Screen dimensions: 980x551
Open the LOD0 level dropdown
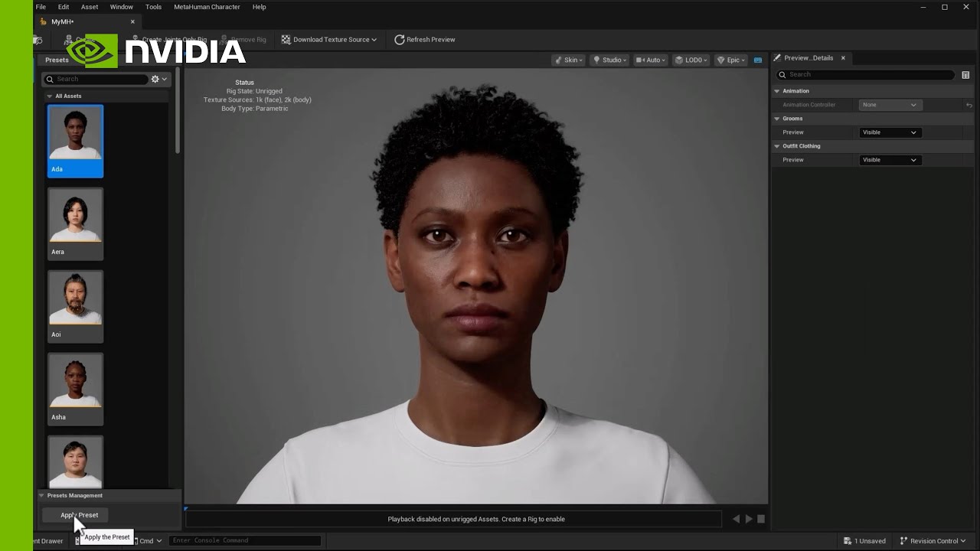pyautogui.click(x=691, y=60)
